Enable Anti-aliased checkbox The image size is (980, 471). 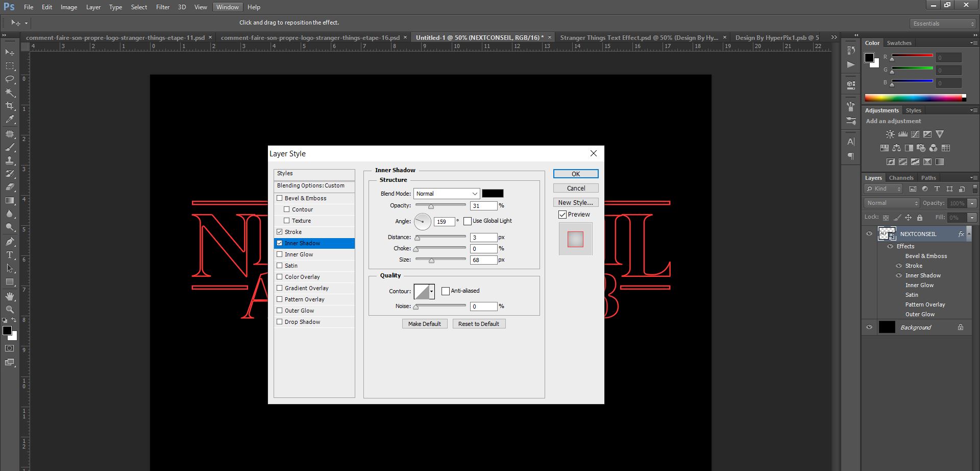[446, 291]
